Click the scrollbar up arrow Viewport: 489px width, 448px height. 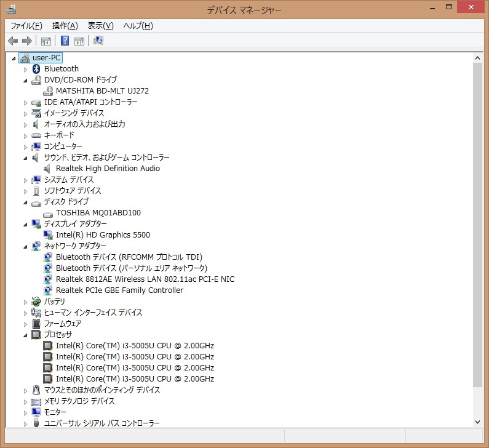tap(477, 58)
